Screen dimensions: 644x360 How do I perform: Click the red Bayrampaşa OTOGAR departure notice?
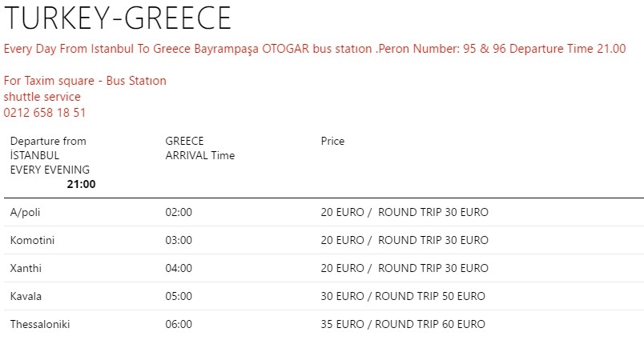pyautogui.click(x=315, y=49)
